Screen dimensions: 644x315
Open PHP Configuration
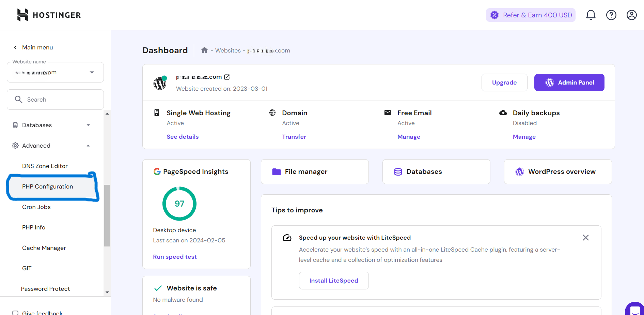pos(48,186)
